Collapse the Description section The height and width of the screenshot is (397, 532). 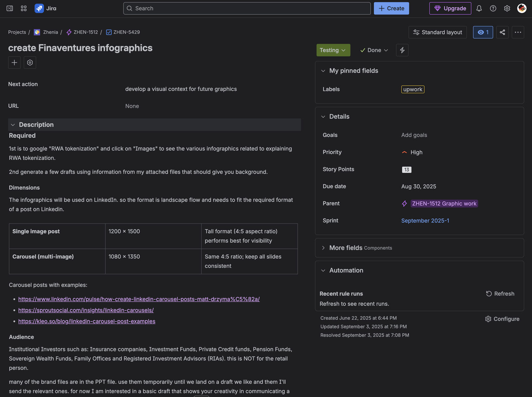coord(13,125)
